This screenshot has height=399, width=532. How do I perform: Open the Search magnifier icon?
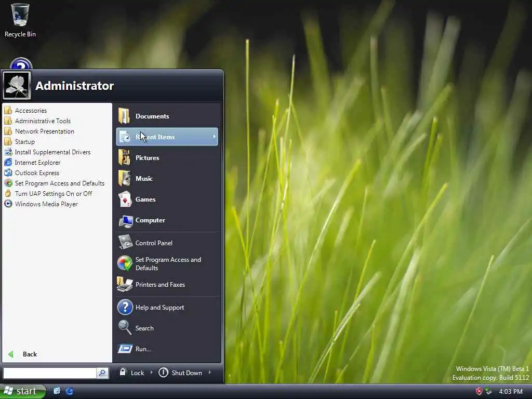(x=125, y=328)
